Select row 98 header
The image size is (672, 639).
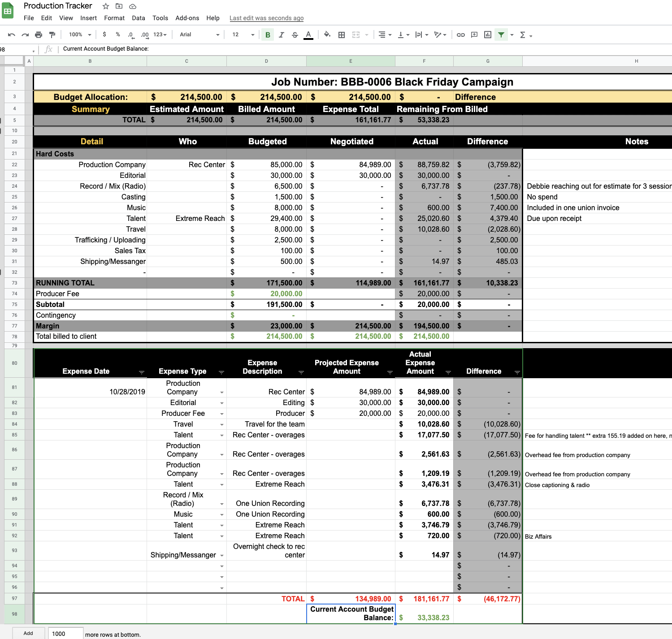click(14, 614)
